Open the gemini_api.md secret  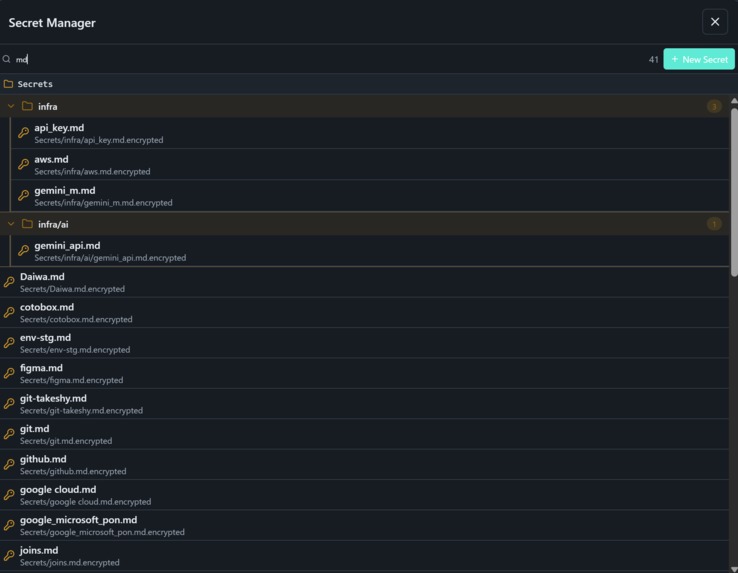370,251
